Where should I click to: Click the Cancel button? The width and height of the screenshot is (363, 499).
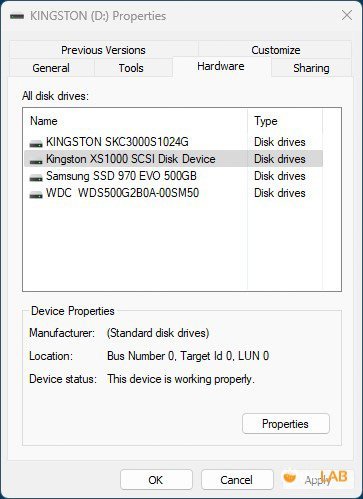tap(237, 480)
